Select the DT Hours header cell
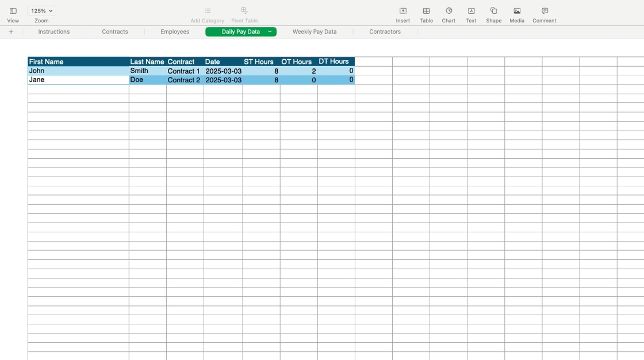The image size is (644, 360). 336,62
